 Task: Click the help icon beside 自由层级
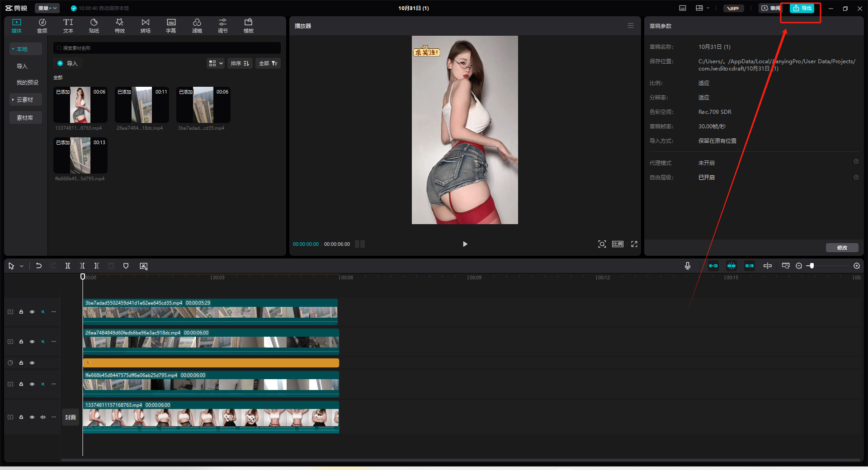coord(856,177)
